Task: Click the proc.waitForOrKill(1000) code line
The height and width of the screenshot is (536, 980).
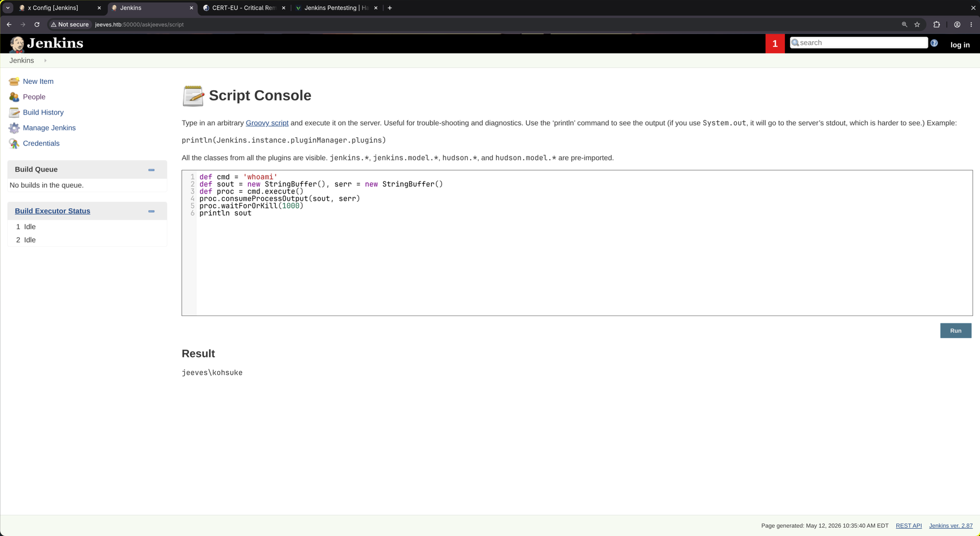Action: [x=251, y=206]
